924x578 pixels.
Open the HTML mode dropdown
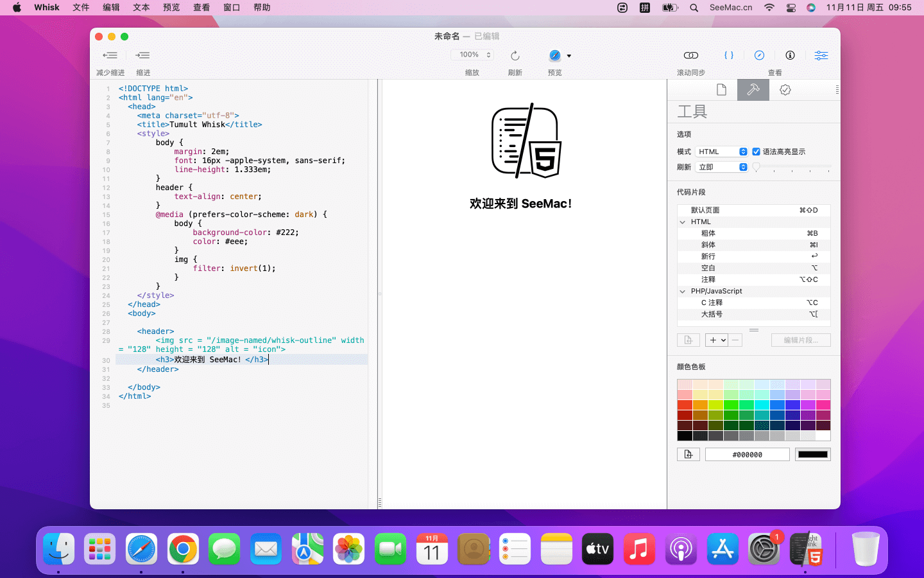click(x=722, y=152)
